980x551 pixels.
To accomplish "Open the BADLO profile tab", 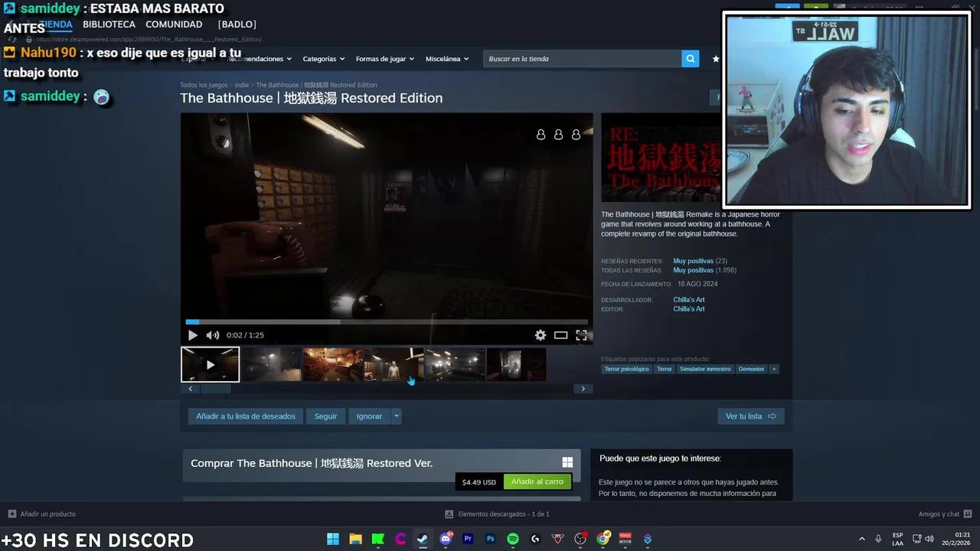I will pyautogui.click(x=237, y=24).
